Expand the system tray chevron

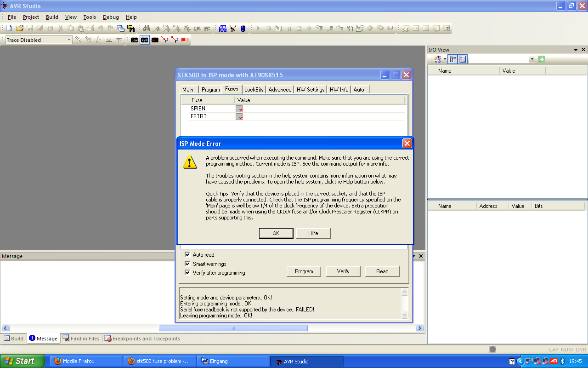point(520,362)
